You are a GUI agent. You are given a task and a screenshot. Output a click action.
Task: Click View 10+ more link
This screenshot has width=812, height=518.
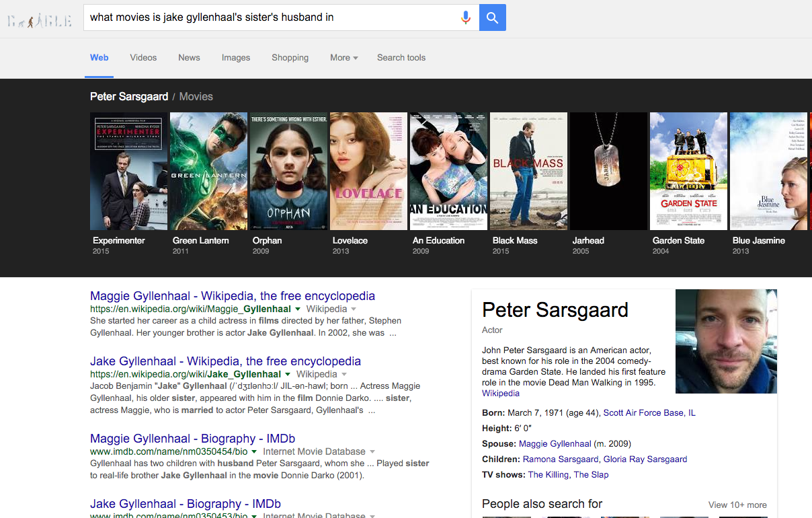[737, 505]
